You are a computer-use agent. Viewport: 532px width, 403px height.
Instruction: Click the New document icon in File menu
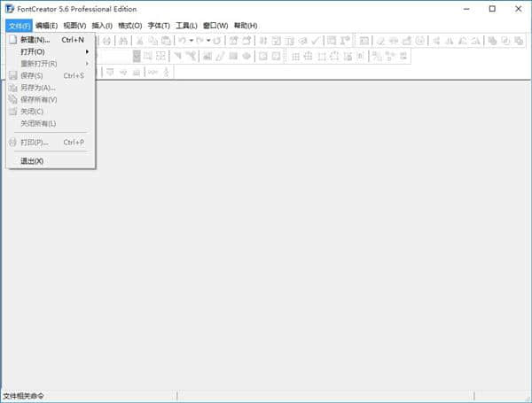[12, 40]
